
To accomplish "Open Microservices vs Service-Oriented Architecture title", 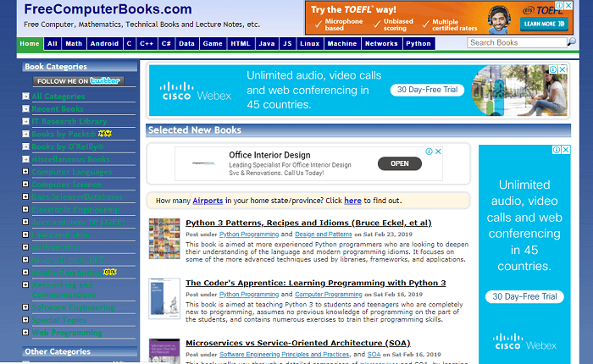I will [298, 343].
